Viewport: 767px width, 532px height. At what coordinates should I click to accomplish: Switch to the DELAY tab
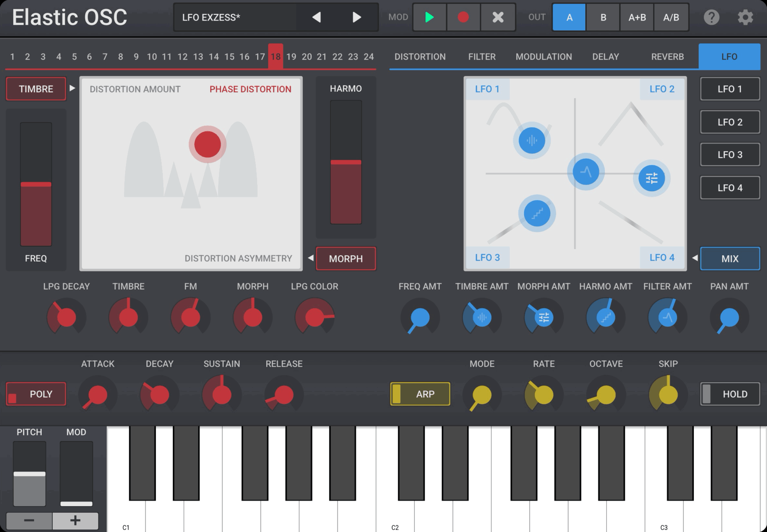point(606,57)
